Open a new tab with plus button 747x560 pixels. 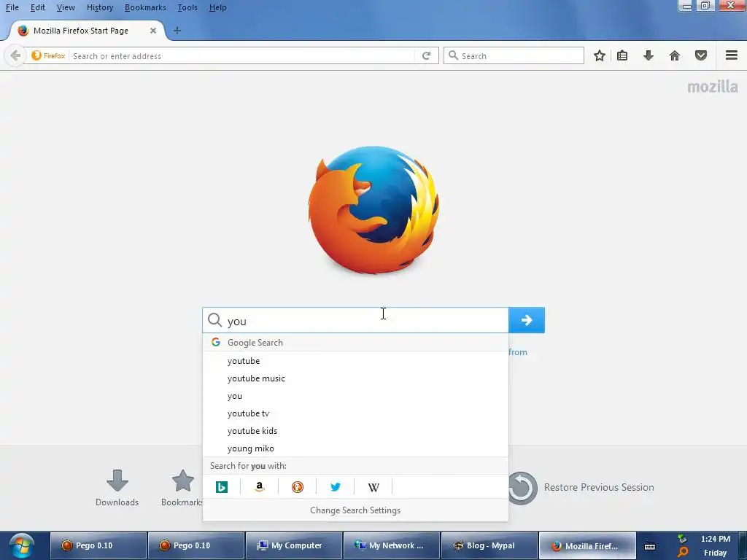[177, 31]
